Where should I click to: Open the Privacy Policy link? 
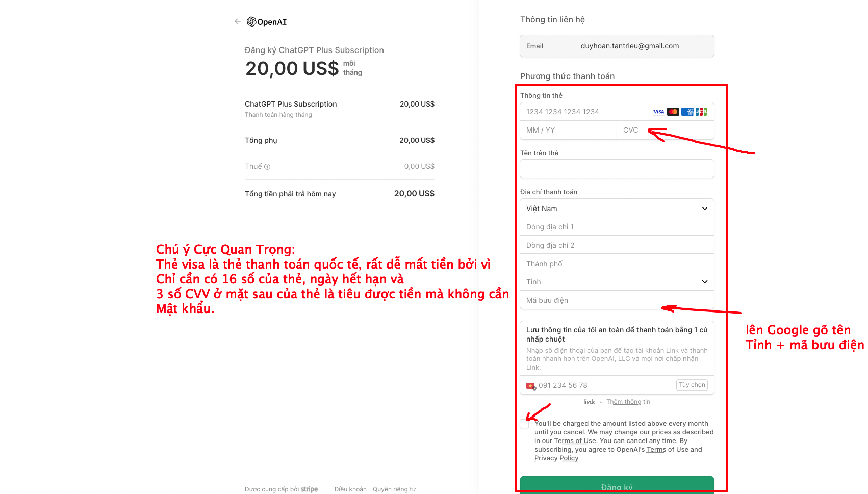tap(556, 458)
